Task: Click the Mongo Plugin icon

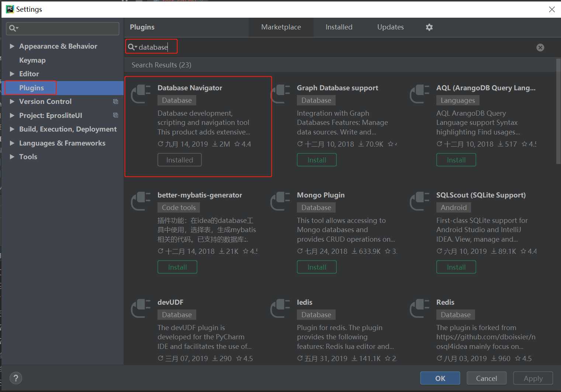Action: tap(280, 201)
